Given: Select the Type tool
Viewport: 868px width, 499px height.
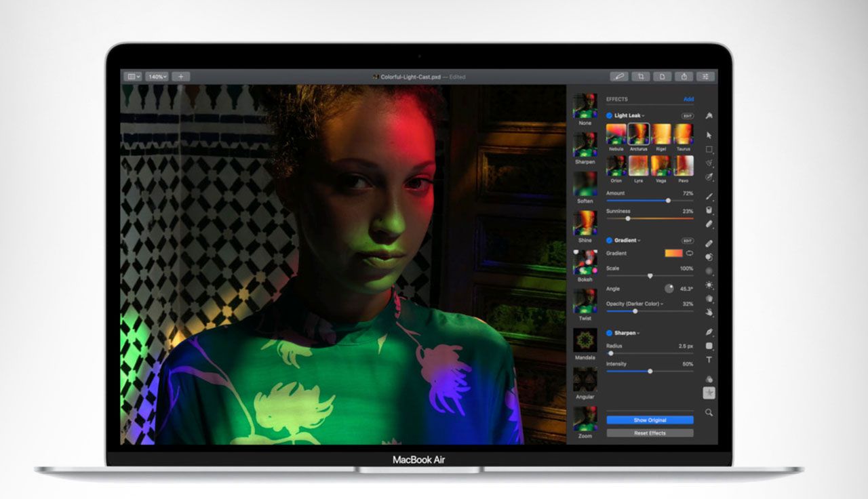Looking at the screenshot, I should tap(709, 360).
